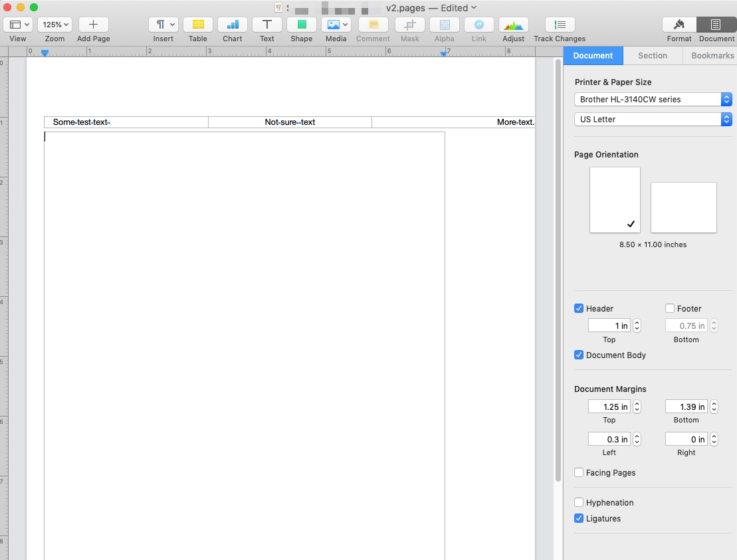Turn on Facing Pages

[579, 472]
